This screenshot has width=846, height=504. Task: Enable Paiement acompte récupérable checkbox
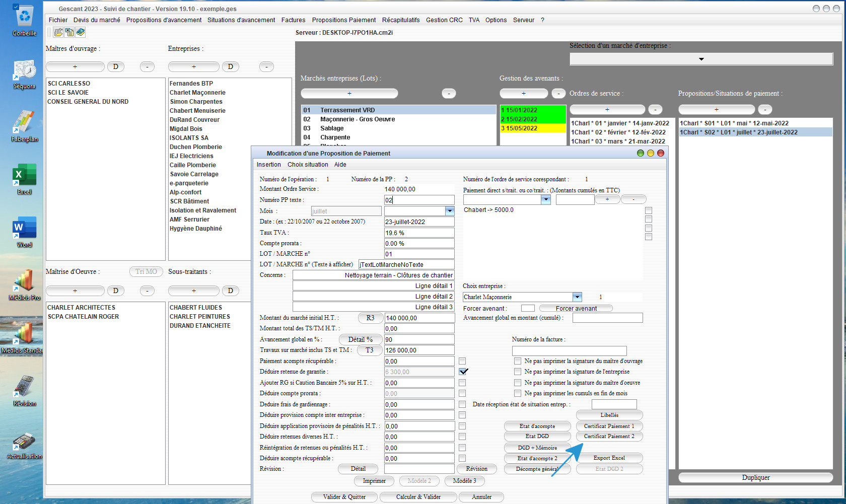(x=462, y=361)
